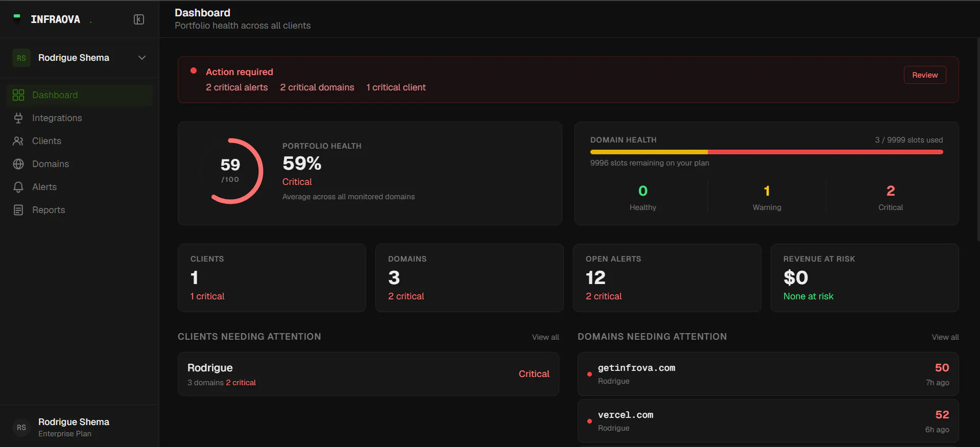
Task: Click the Open Alerts stat card
Action: (667, 278)
